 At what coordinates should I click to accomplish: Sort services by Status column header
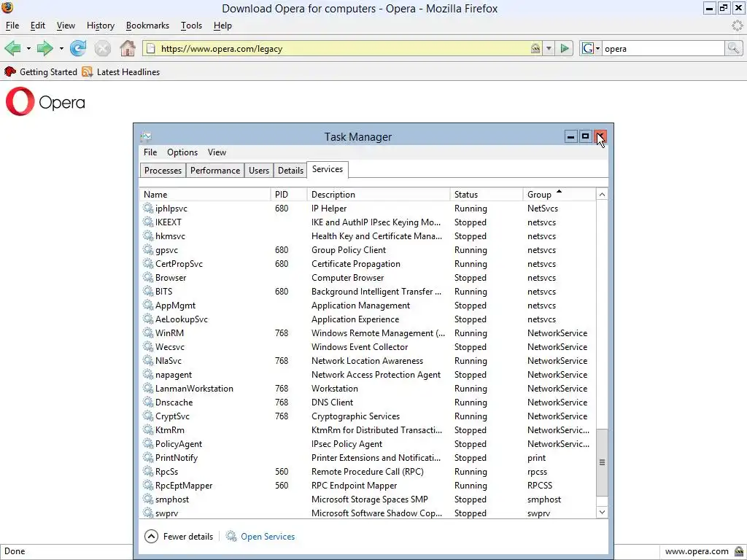click(486, 194)
